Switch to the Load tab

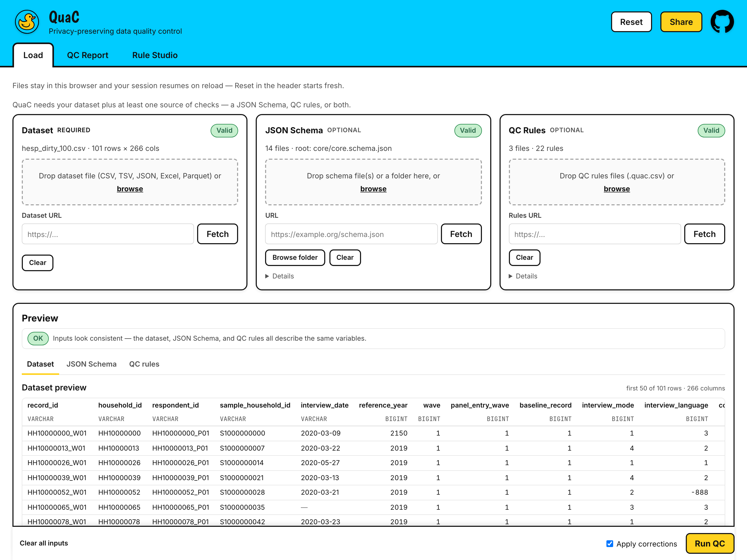click(33, 55)
